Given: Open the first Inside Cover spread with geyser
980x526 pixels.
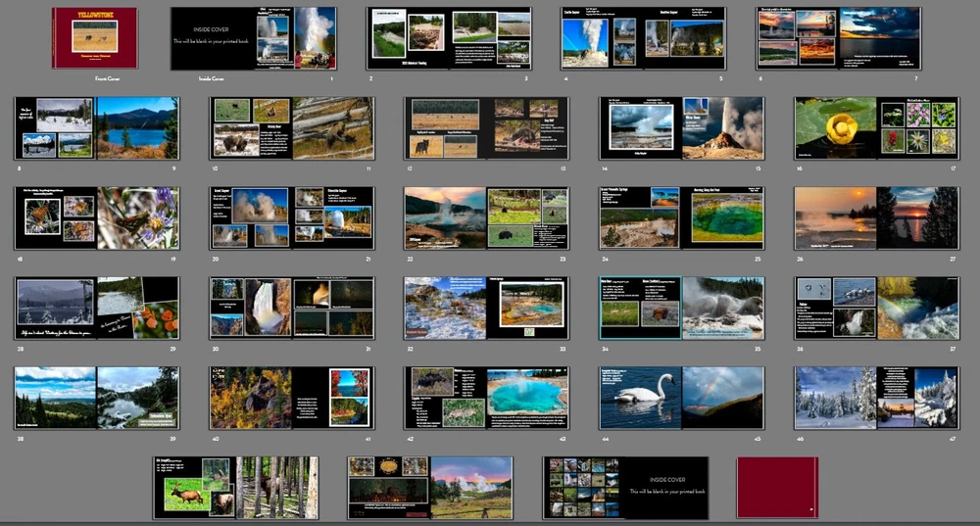Looking at the screenshot, I should pos(253,39).
